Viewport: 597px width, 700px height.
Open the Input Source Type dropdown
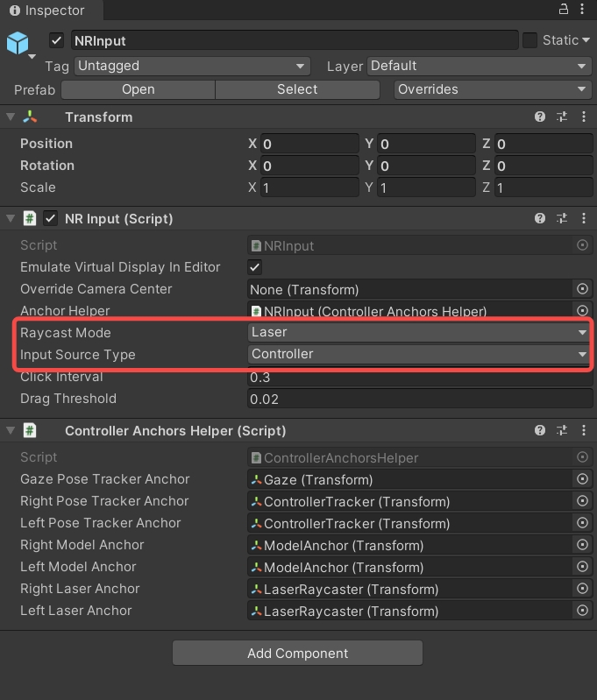(x=419, y=355)
